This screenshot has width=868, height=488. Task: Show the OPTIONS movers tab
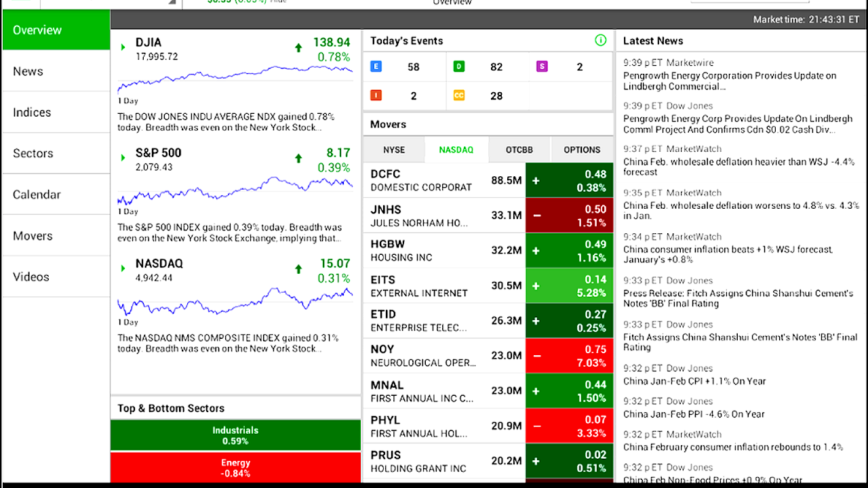[x=582, y=150]
